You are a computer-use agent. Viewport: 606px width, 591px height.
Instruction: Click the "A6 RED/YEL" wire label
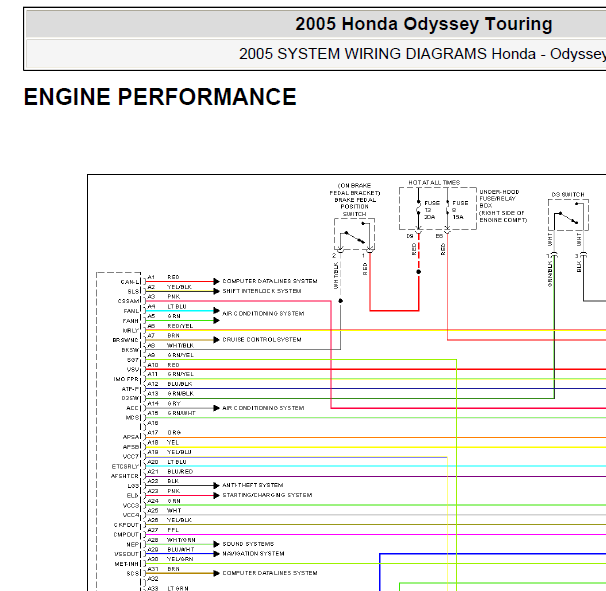tap(170, 326)
